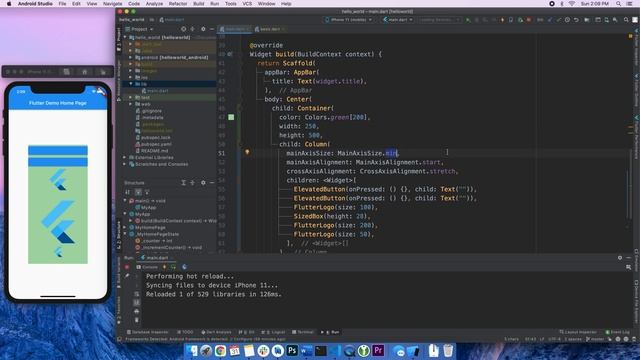The height and width of the screenshot is (360, 640).
Task: Click the large Flutter logo in simulator
Action: (x=58, y=222)
